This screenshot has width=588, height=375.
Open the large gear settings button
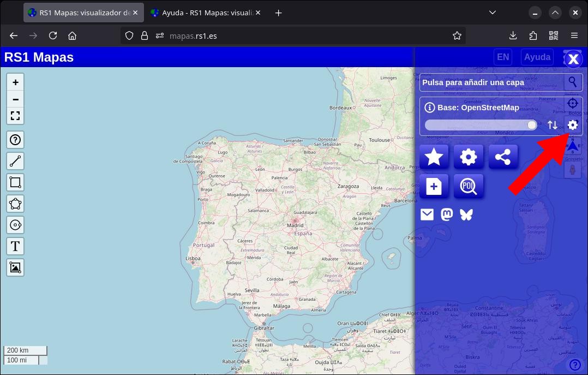pos(469,157)
